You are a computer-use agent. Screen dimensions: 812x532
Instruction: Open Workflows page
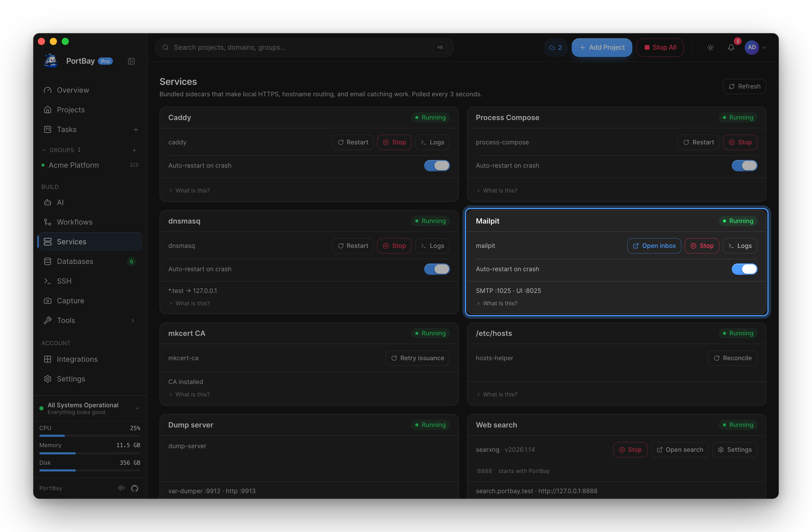[90, 222]
